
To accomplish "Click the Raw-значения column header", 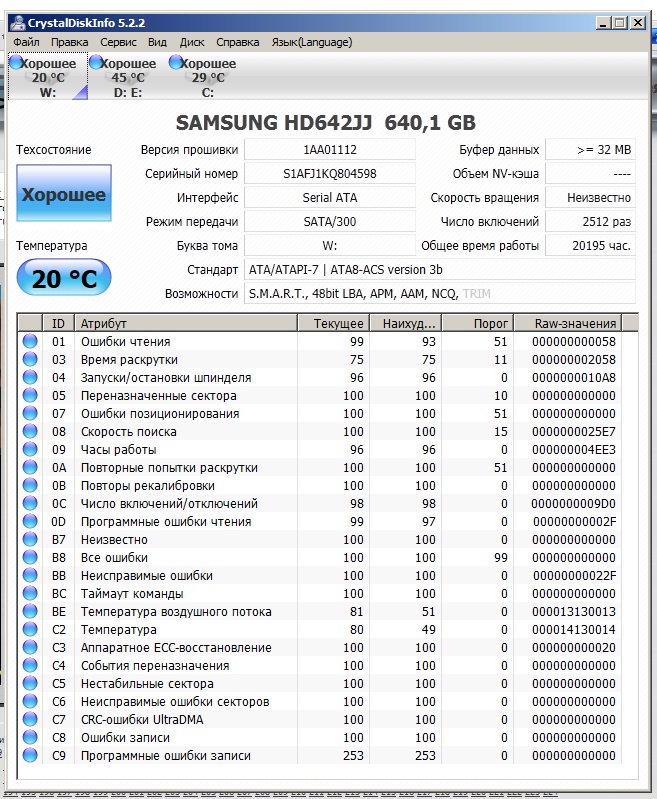I will pos(568,324).
